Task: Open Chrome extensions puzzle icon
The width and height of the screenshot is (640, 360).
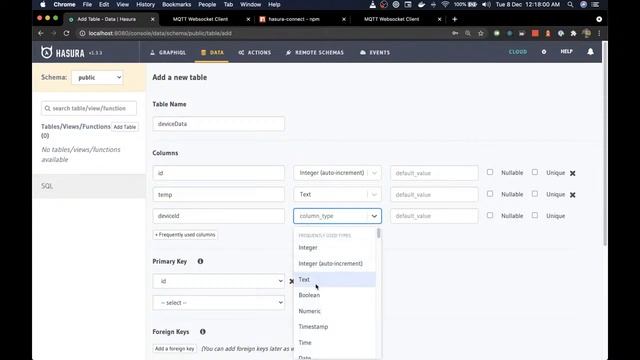Action: [x=573, y=33]
